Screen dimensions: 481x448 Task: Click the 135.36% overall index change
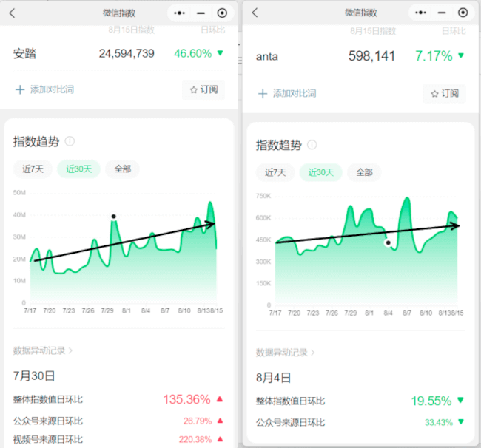[186, 399]
